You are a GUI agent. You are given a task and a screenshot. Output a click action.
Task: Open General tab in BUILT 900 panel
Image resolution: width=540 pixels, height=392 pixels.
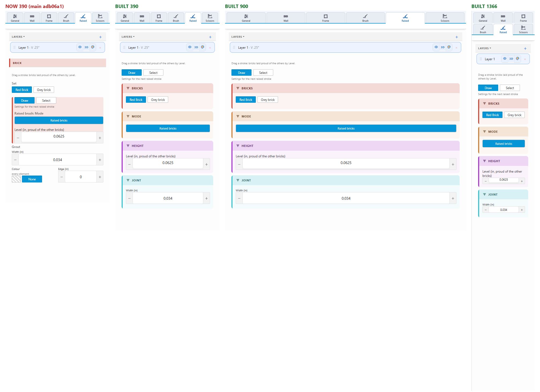coord(246,18)
